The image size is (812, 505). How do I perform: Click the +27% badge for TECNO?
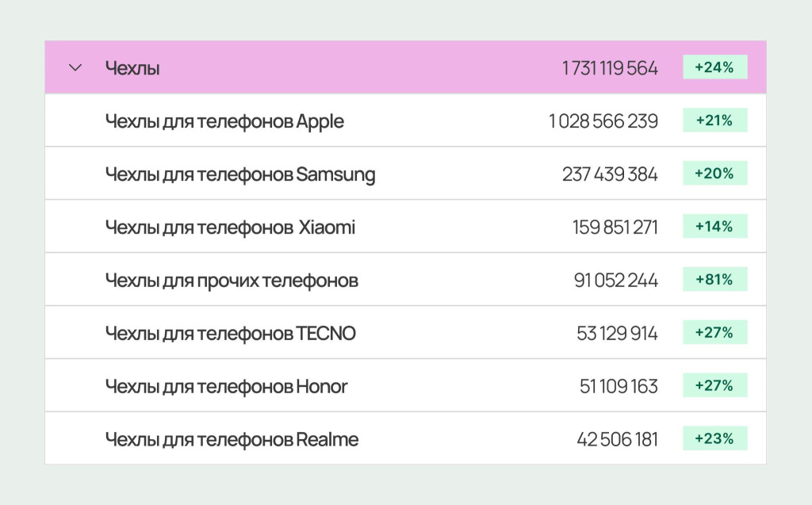click(714, 332)
